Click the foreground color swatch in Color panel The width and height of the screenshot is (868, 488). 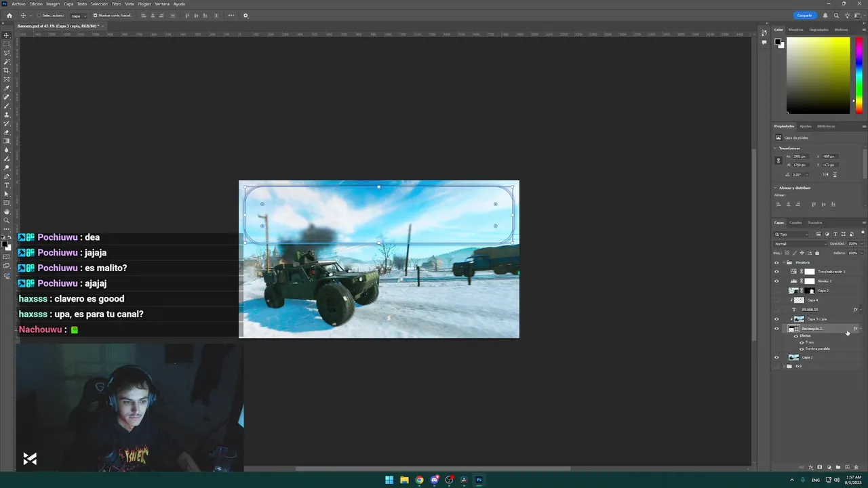[x=778, y=42]
